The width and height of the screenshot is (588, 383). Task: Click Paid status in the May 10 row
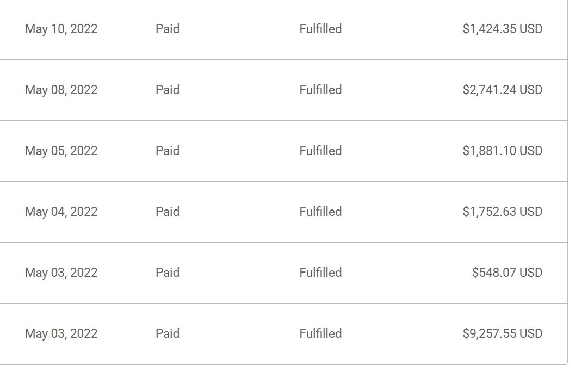point(167,29)
